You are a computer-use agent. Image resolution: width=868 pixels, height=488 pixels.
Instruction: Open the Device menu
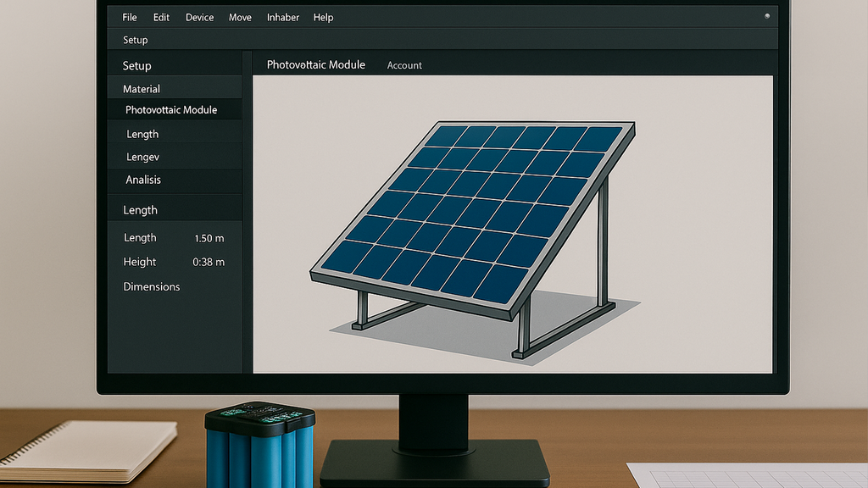pyautogui.click(x=200, y=17)
